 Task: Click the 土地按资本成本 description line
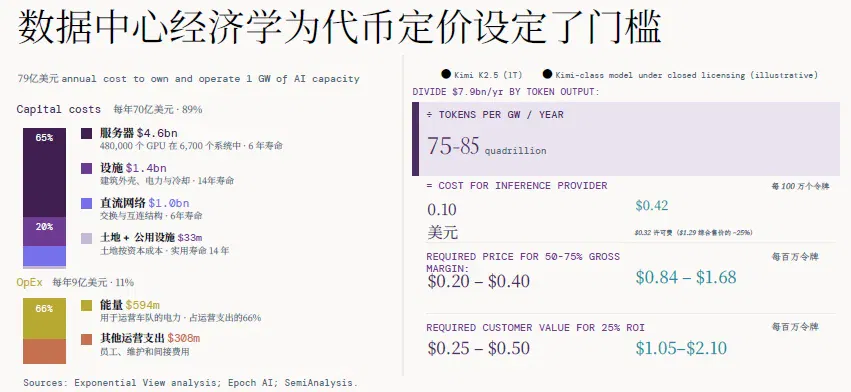coord(164,251)
